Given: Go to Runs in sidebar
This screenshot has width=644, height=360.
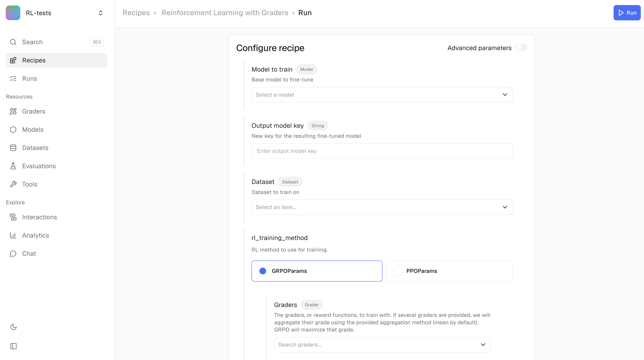Looking at the screenshot, I should (x=29, y=78).
